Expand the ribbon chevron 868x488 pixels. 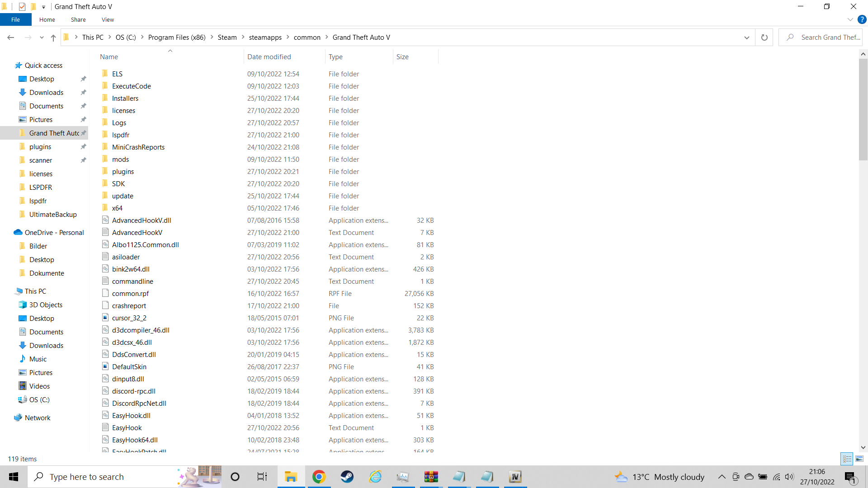point(850,19)
